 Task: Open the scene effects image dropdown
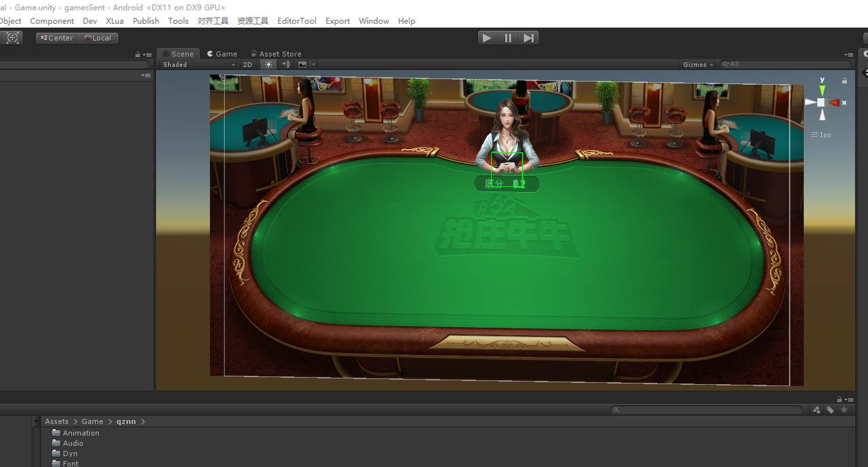coord(305,64)
